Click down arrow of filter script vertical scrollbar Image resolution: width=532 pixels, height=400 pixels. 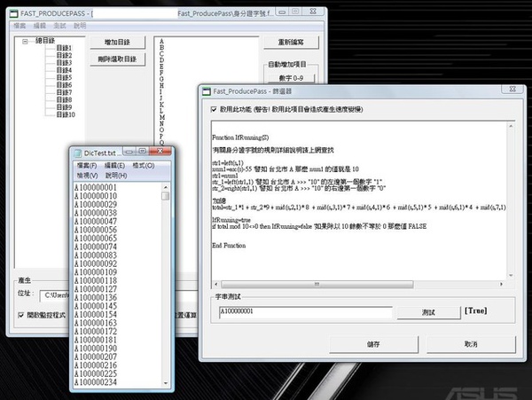coord(511,276)
